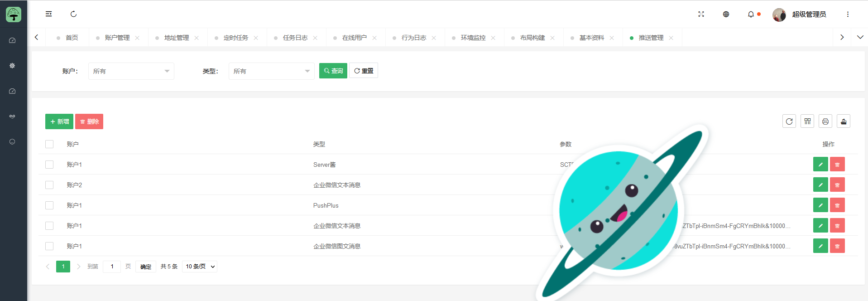Click the 重置 reset button
This screenshot has height=301, width=868.
click(x=364, y=71)
